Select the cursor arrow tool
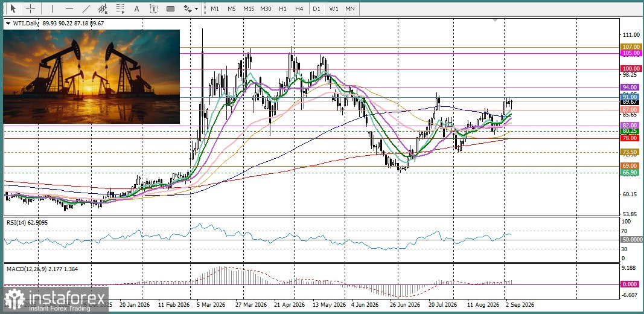Viewport: 644px width, 314px height. click(x=13, y=8)
